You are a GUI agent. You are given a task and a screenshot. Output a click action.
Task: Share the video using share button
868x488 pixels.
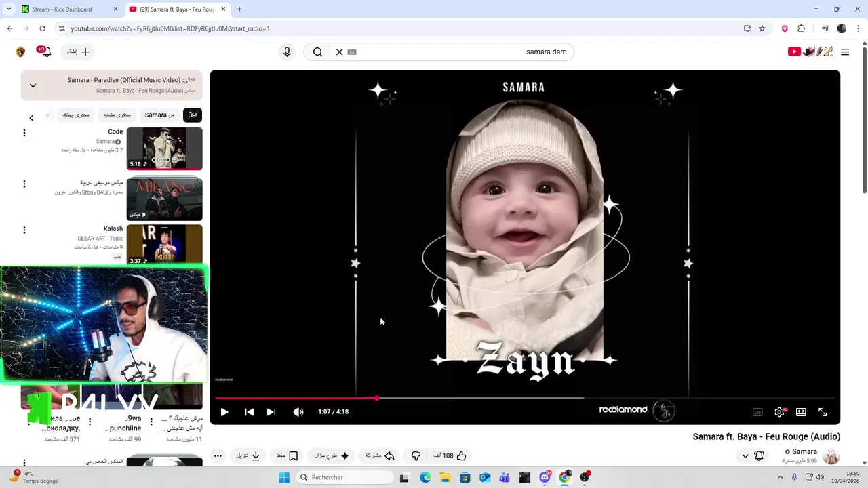pyautogui.click(x=380, y=456)
